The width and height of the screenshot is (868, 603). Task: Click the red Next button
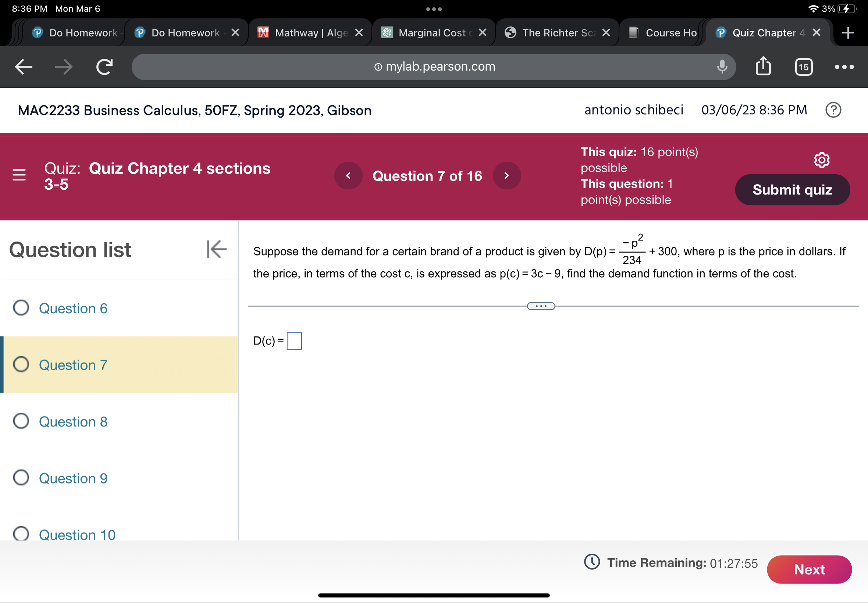(809, 570)
